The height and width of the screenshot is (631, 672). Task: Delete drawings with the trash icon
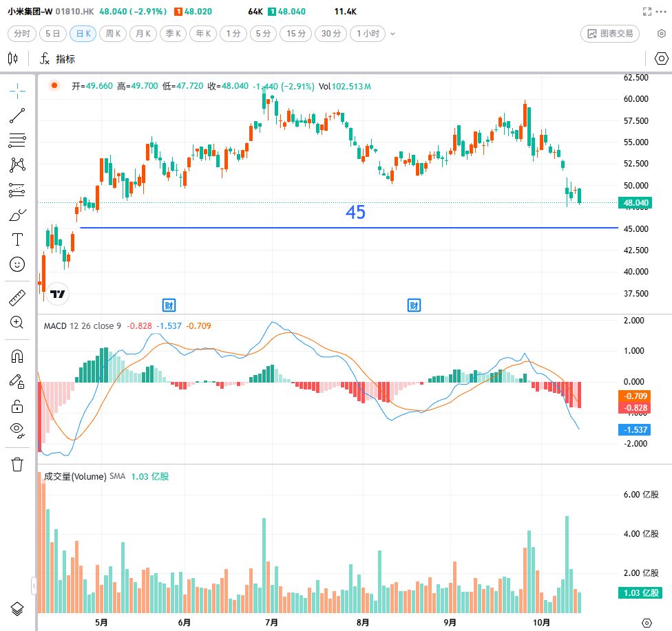tap(17, 464)
